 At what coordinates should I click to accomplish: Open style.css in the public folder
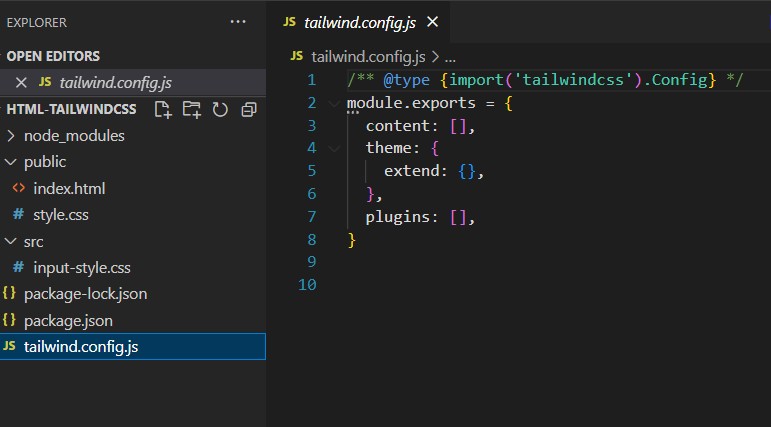pos(60,215)
